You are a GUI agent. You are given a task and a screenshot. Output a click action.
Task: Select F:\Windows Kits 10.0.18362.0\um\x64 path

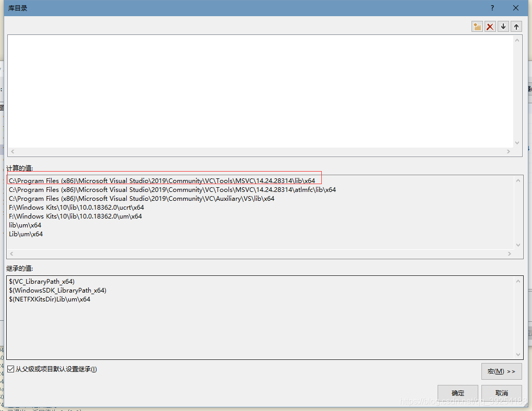[75, 216]
